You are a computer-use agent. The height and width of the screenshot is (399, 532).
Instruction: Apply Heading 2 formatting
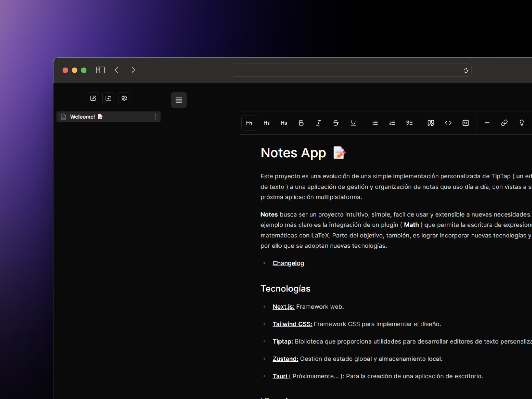[x=267, y=123]
